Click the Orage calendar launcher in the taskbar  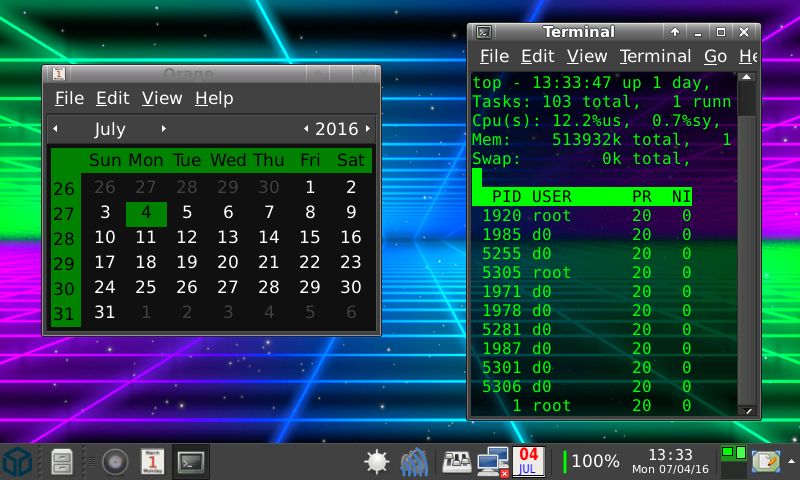coord(153,462)
